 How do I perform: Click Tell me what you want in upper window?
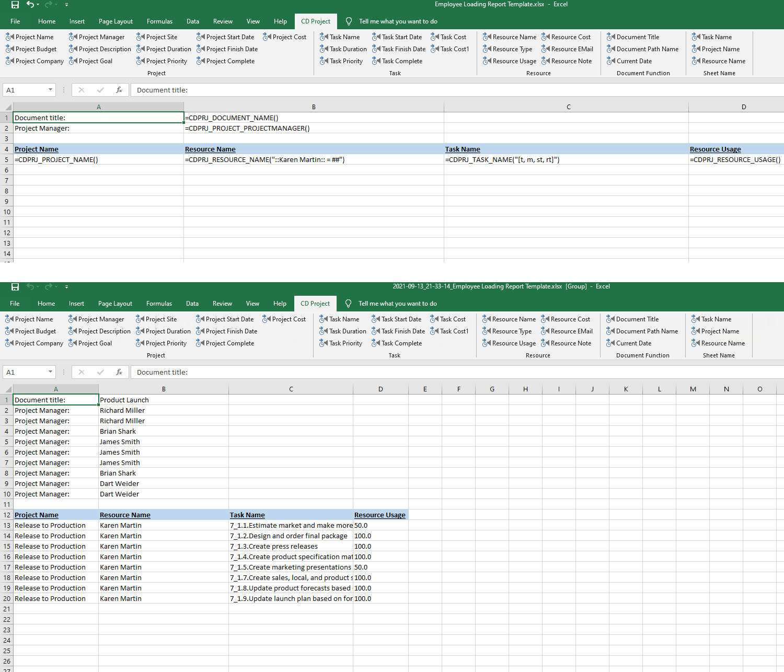[398, 21]
